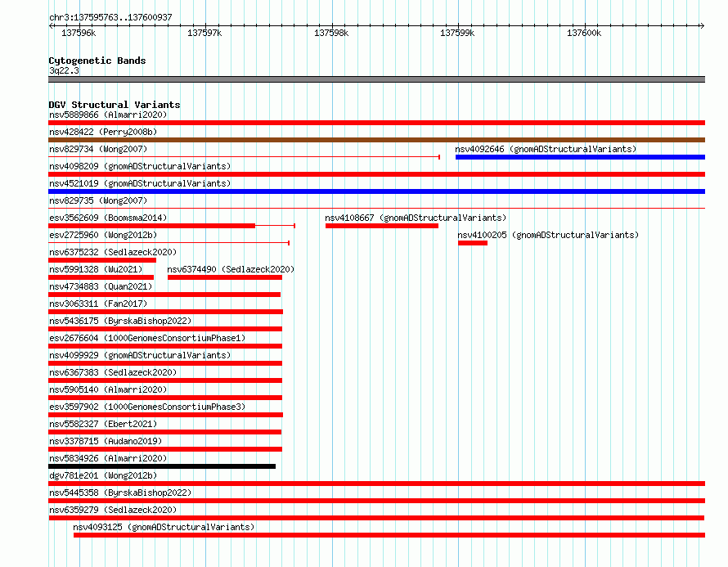Select nsv5582327 (Ebert2021) label
The image size is (728, 567).
coord(103,424)
